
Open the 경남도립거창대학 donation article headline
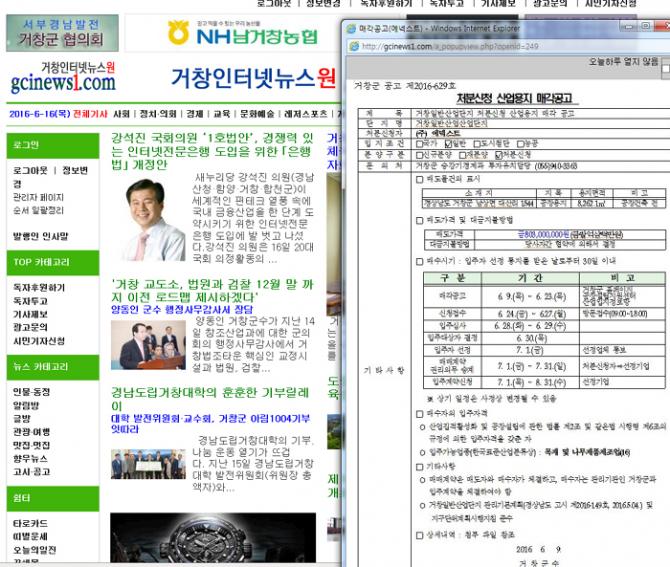click(x=210, y=398)
